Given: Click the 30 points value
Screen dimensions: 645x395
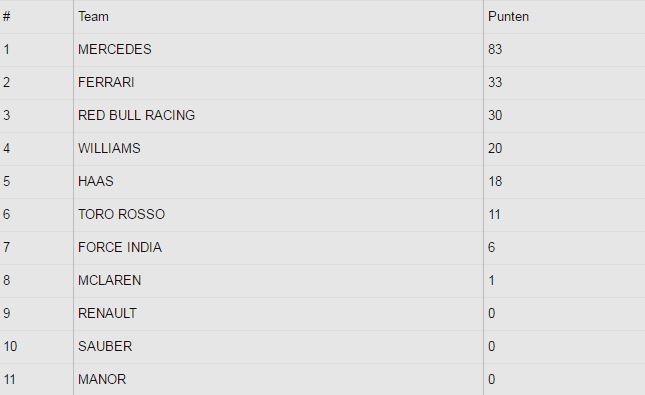Looking at the screenshot, I should coord(495,115).
